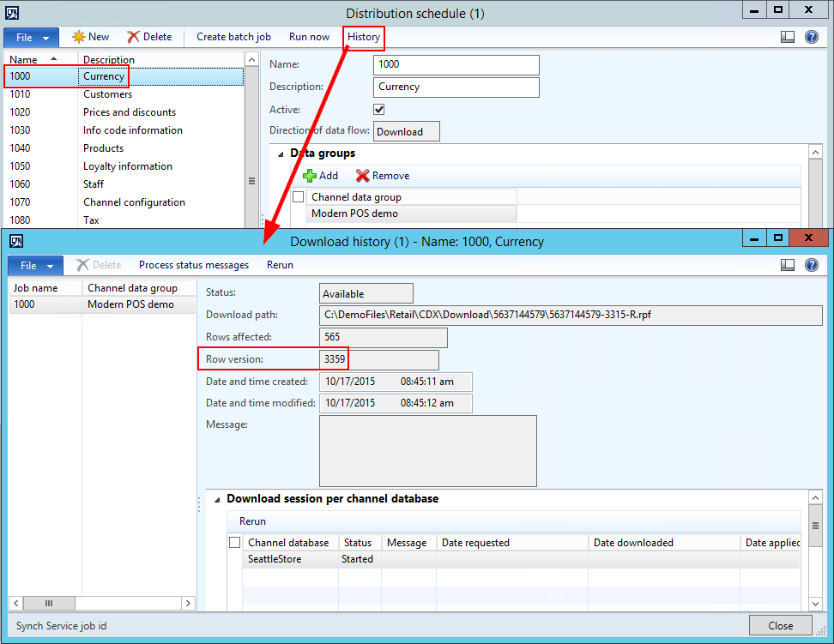Click Date and time modified field

[396, 403]
